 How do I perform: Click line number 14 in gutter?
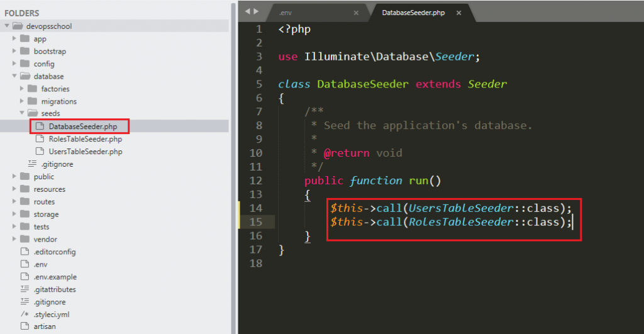click(x=255, y=208)
